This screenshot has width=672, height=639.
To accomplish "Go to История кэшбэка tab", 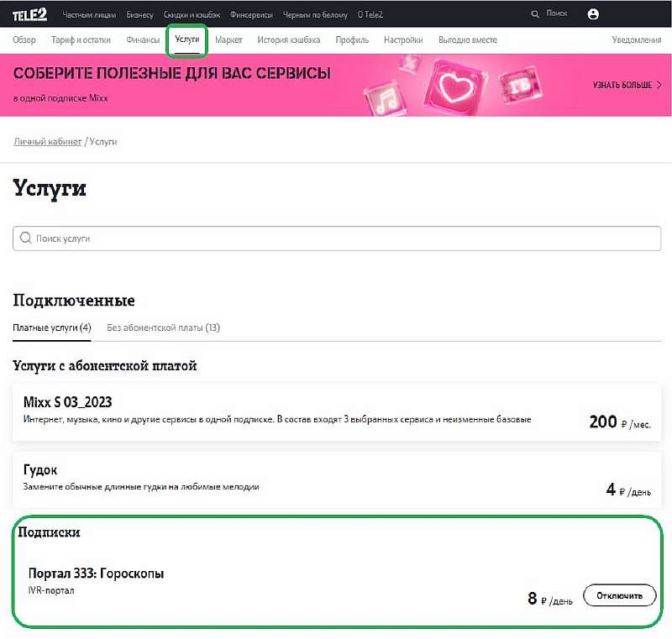I will coord(289,40).
